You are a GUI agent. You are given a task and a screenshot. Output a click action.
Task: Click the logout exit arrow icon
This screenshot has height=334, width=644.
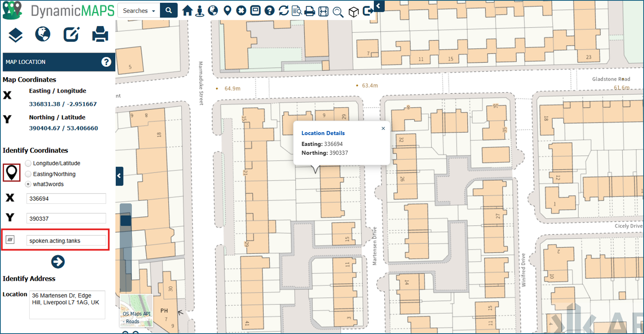368,11
